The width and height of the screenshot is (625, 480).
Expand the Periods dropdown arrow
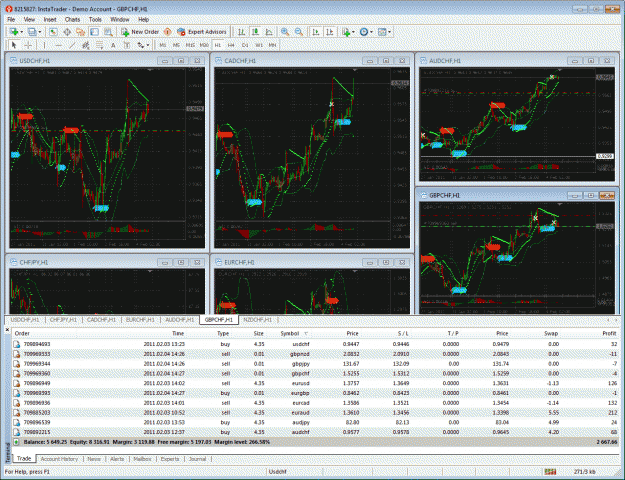[x=371, y=32]
